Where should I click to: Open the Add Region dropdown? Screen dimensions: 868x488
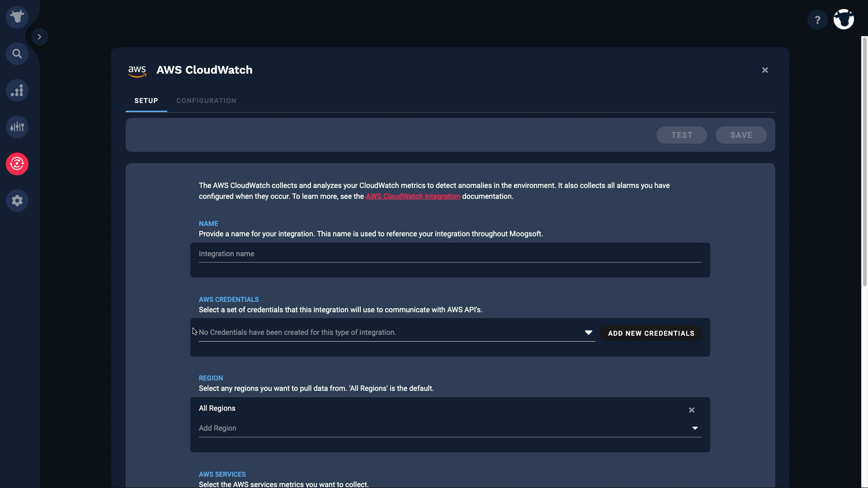pos(450,428)
